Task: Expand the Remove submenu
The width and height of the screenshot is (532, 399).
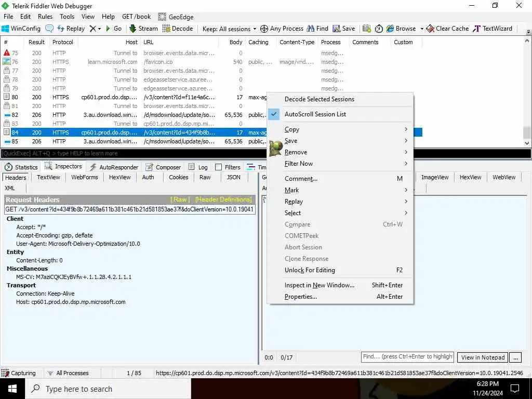Action: tap(341, 152)
